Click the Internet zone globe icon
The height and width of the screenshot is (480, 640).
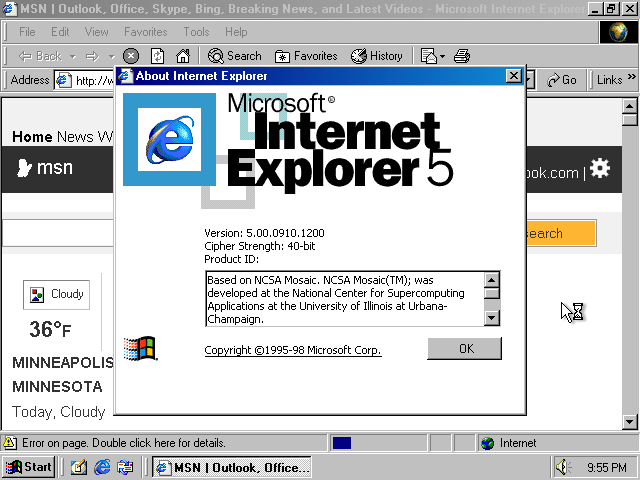click(x=487, y=443)
